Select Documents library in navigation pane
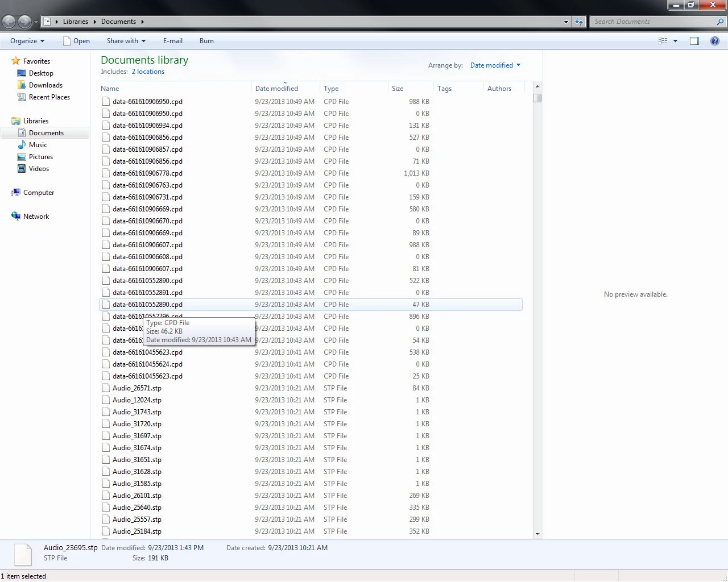728x582 pixels. coord(45,133)
